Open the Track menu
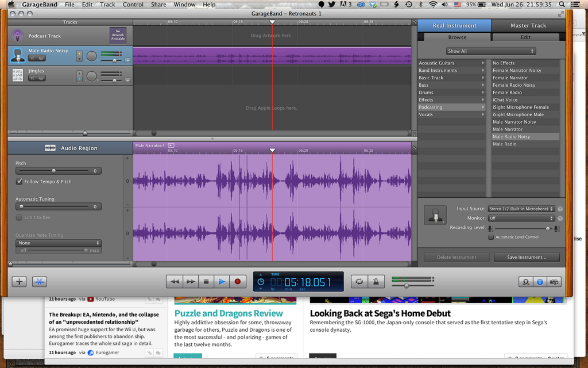Screen dimensions: 588x368 tap(107, 5)
